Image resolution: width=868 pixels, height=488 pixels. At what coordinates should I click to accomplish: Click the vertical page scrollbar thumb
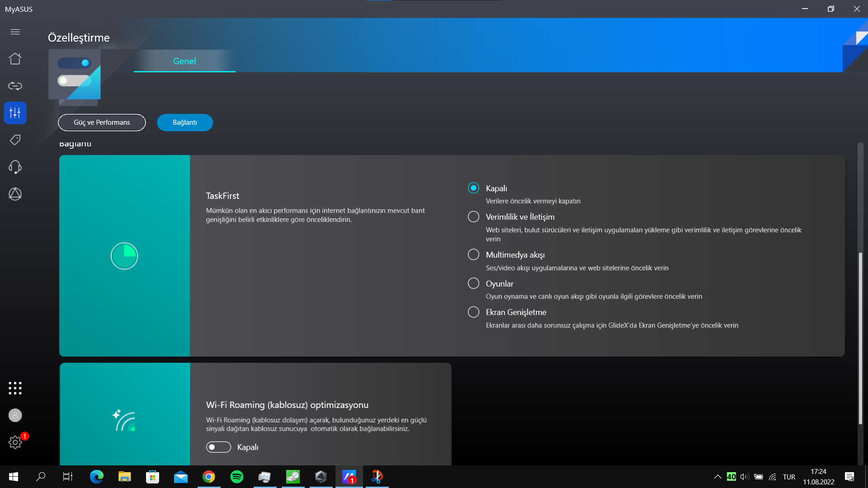pos(860,339)
